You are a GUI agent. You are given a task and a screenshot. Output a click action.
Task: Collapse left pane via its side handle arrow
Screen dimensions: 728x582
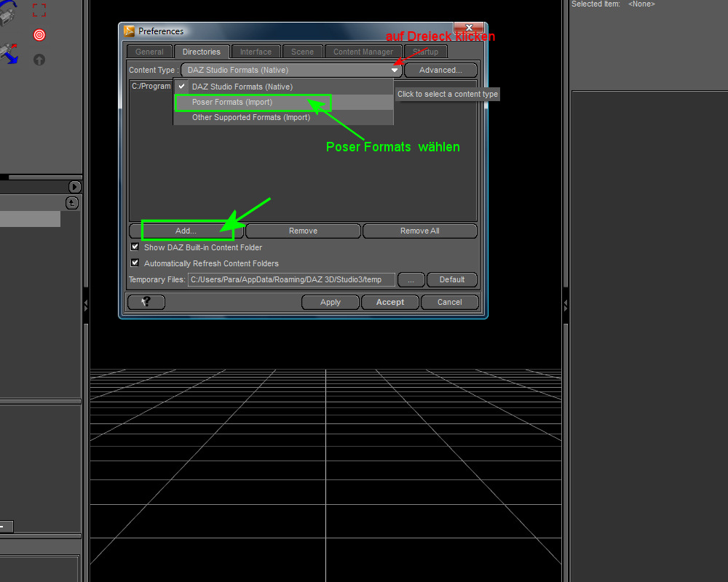(x=86, y=306)
